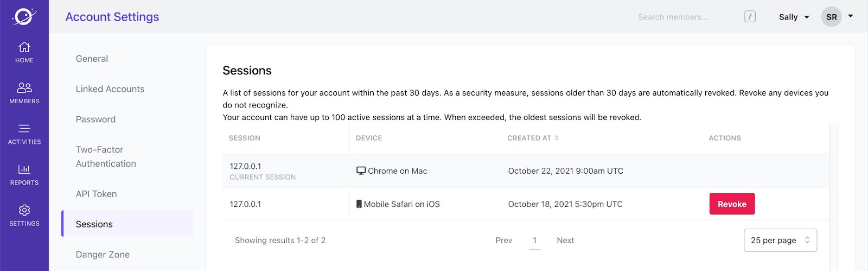Open the avatar menu caret
The width and height of the screenshot is (868, 271).
coord(851,16)
